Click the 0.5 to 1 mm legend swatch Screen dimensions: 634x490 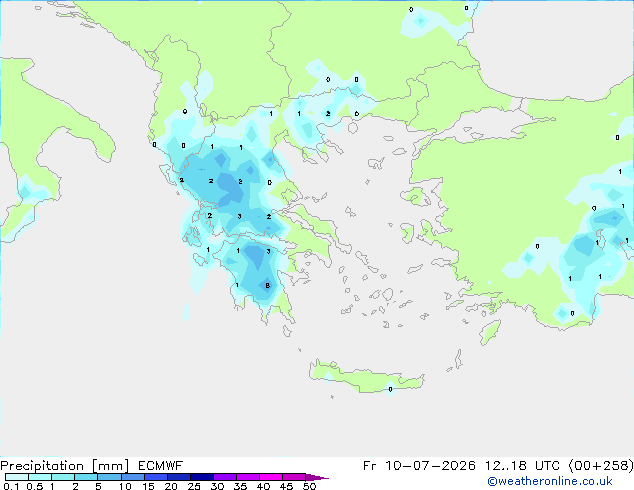(x=40, y=477)
